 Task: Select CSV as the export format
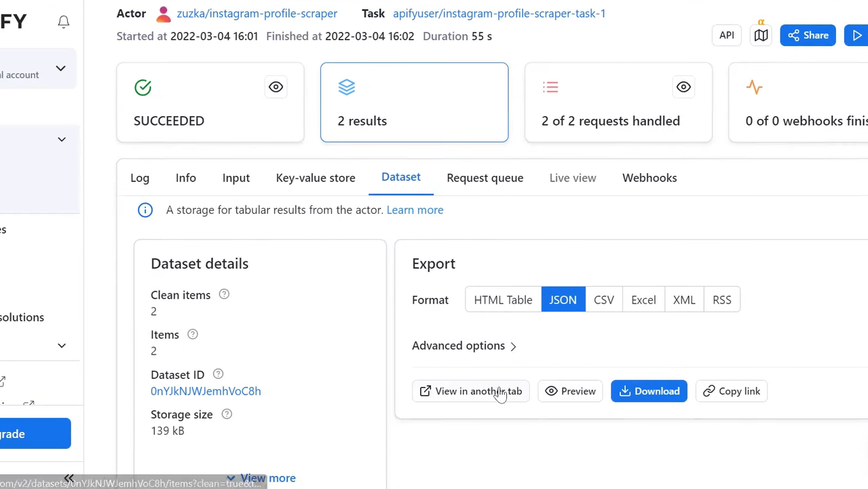pos(603,300)
